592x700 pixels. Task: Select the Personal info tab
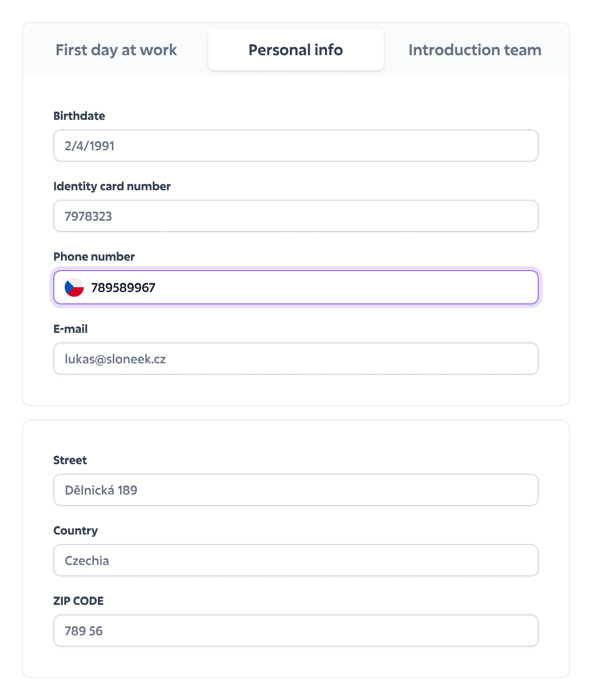click(x=296, y=50)
